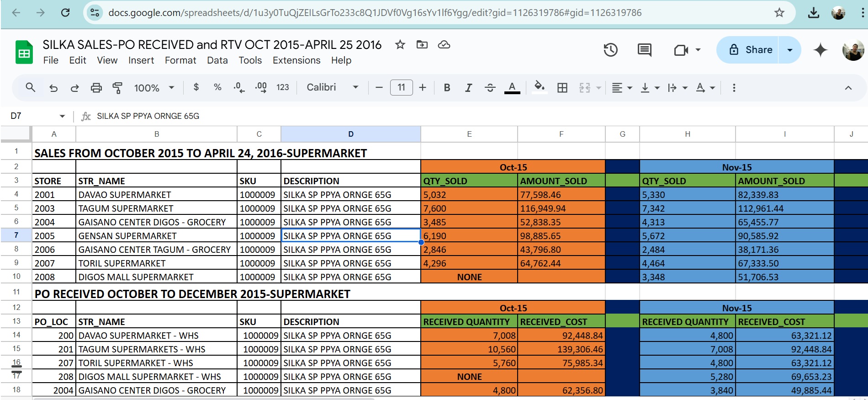
Task: Click the font size input field
Action: (402, 87)
